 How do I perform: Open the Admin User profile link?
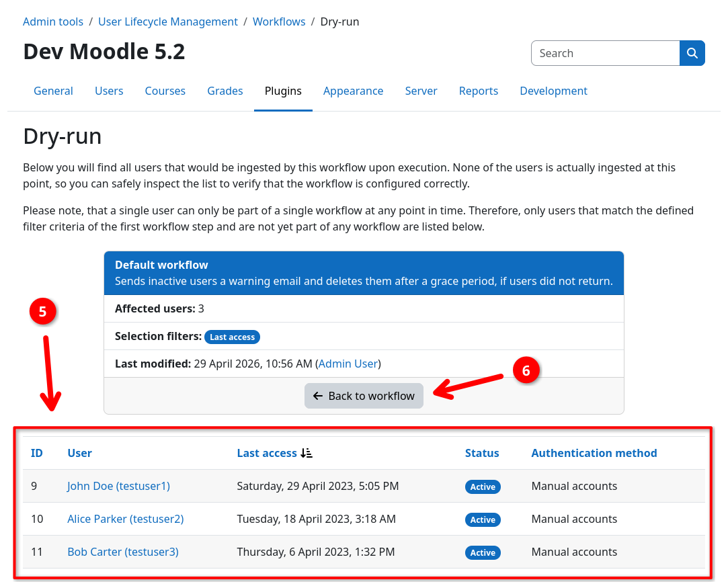(348, 364)
